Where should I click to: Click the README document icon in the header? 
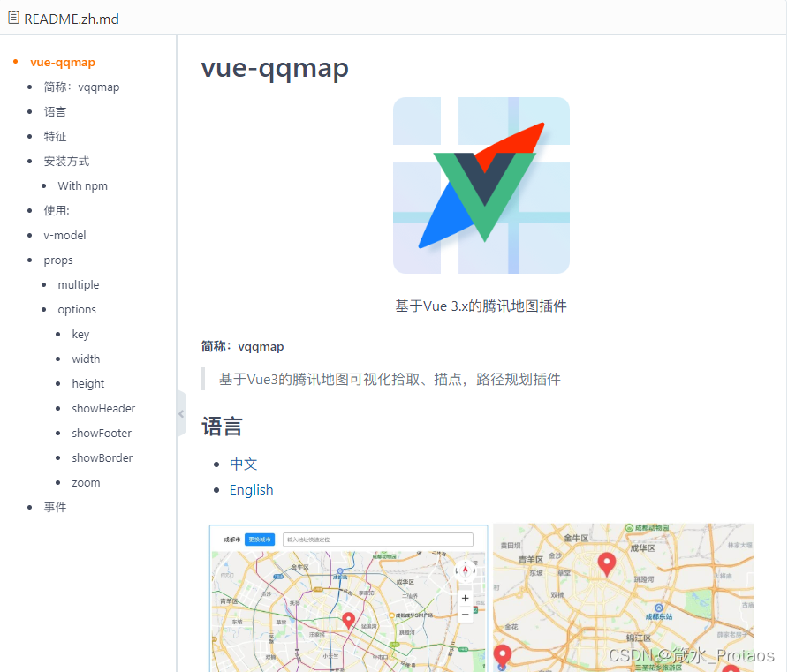click(14, 18)
